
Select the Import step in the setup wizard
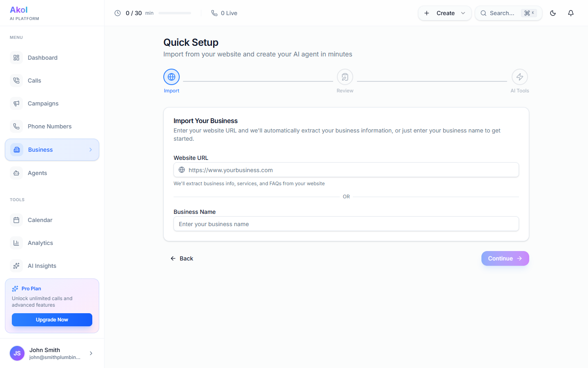tap(171, 76)
